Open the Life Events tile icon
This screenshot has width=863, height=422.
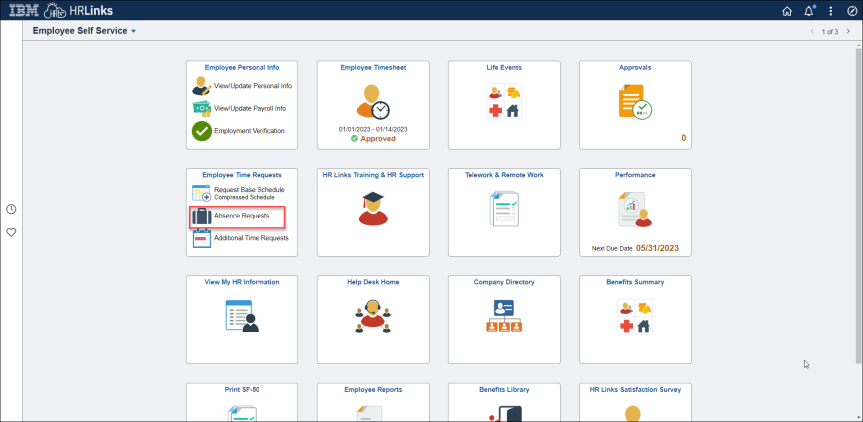click(504, 101)
